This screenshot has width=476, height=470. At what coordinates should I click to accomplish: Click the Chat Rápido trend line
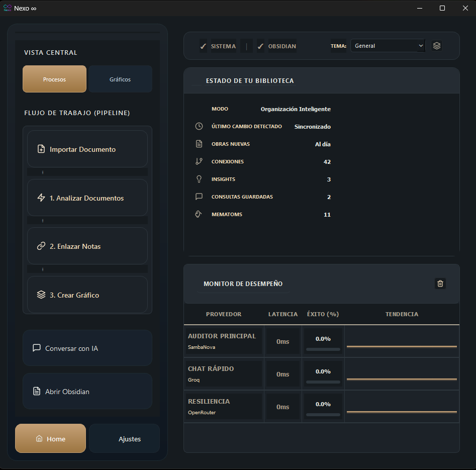point(402,379)
